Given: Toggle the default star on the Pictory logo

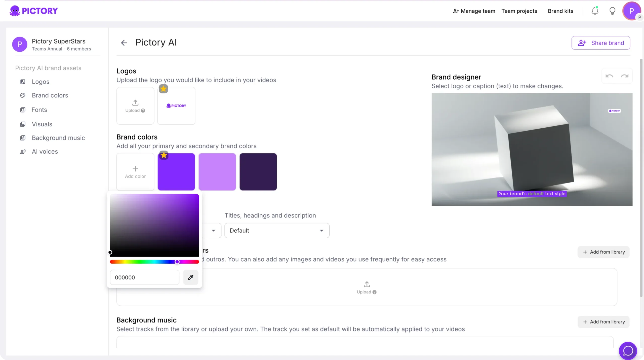Looking at the screenshot, I should click(x=164, y=89).
